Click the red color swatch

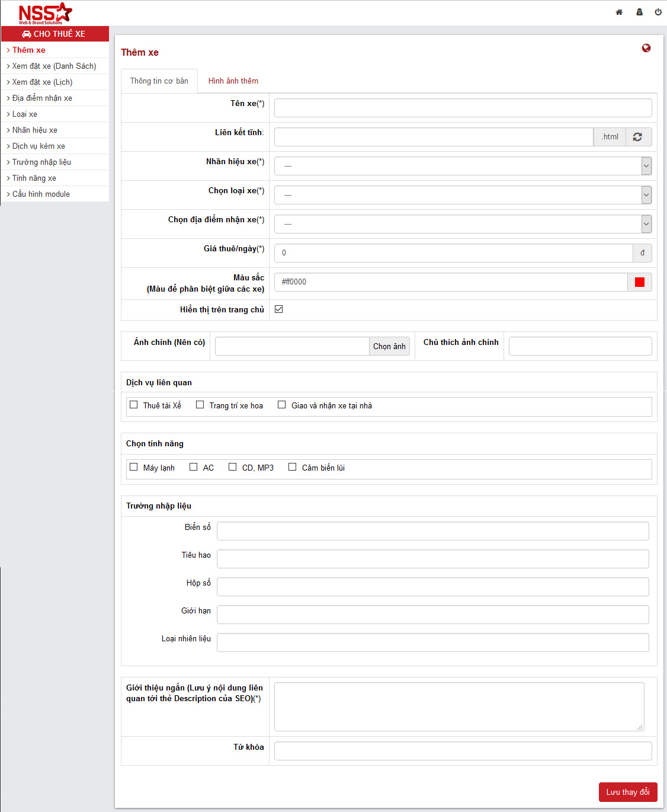coord(640,282)
